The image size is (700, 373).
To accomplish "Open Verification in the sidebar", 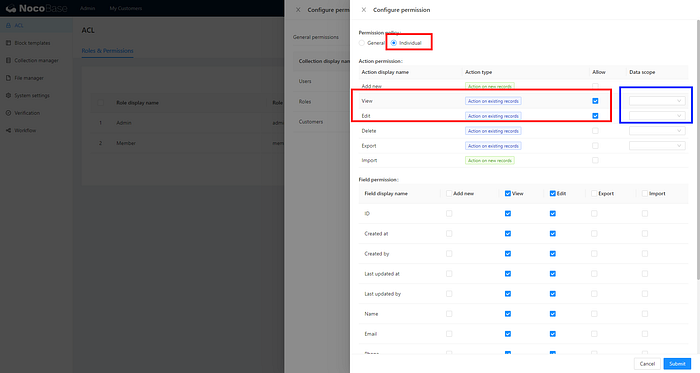I will [36, 113].
